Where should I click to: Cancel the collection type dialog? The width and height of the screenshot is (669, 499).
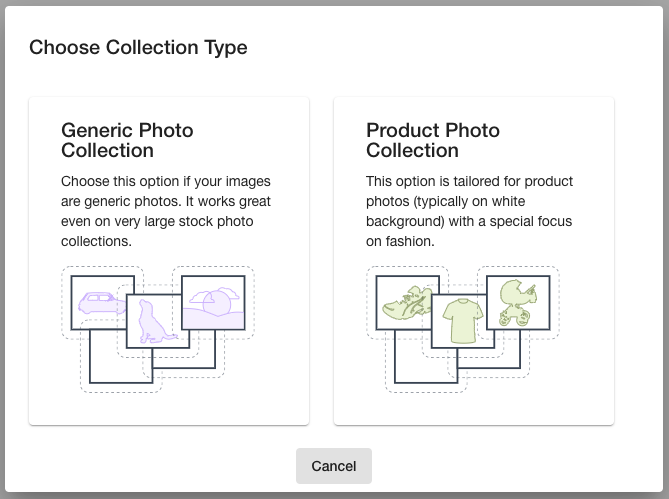pos(334,466)
